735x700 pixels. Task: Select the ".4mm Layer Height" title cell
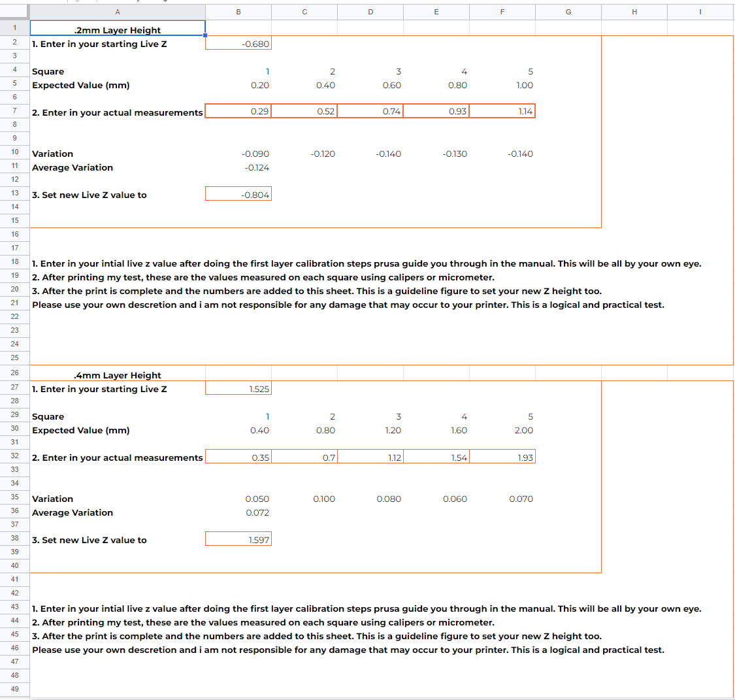pos(118,375)
